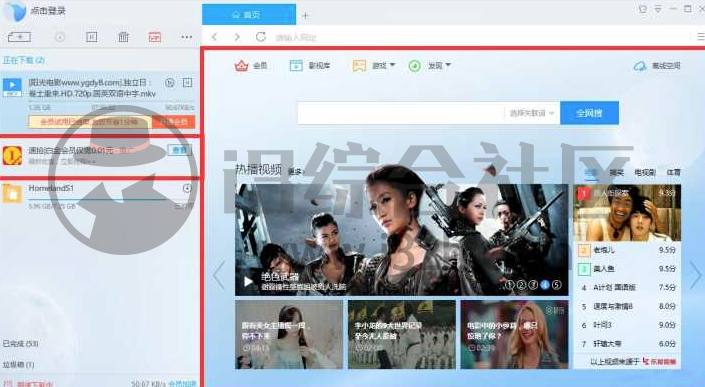Viewport: 705px width, 387px height.
Task: Open the red VIP toolbar icon
Action: [x=155, y=37]
